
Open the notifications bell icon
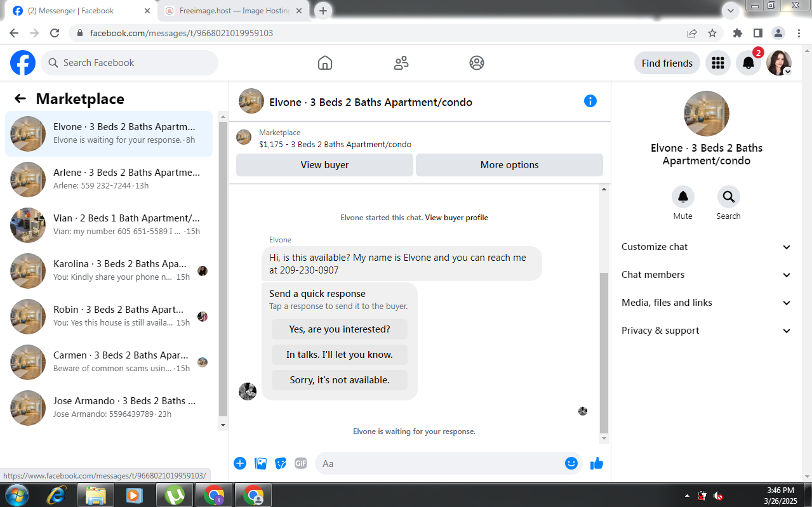click(749, 63)
